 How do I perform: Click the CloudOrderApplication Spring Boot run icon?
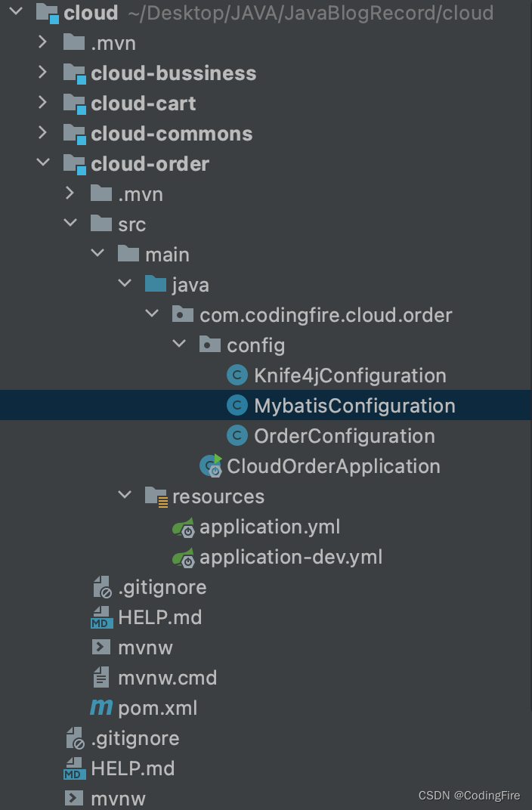click(x=211, y=466)
